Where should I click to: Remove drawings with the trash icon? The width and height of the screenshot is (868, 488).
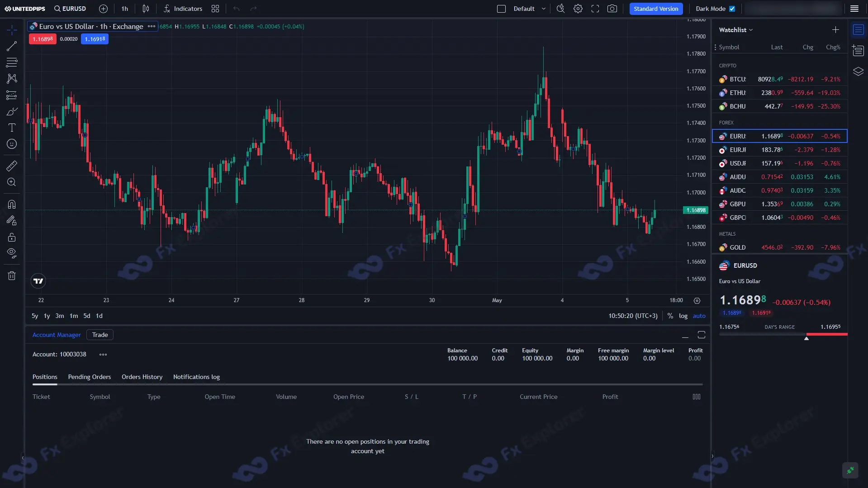(x=12, y=275)
